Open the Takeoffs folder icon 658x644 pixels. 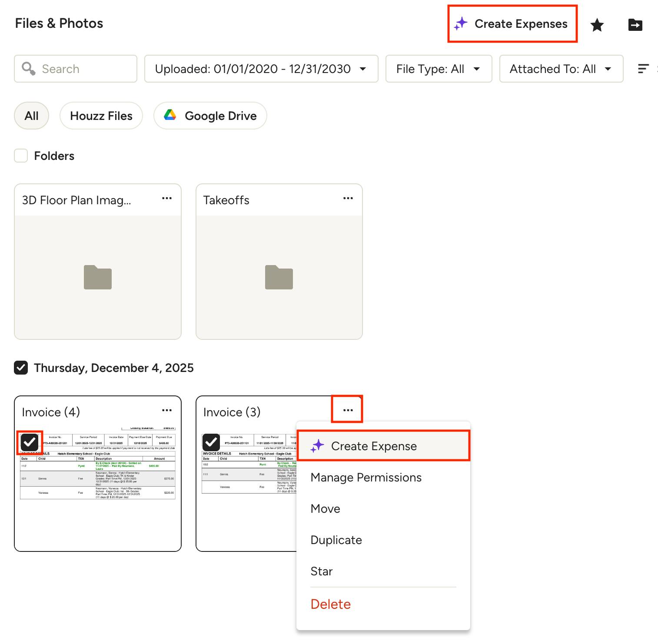pyautogui.click(x=279, y=277)
